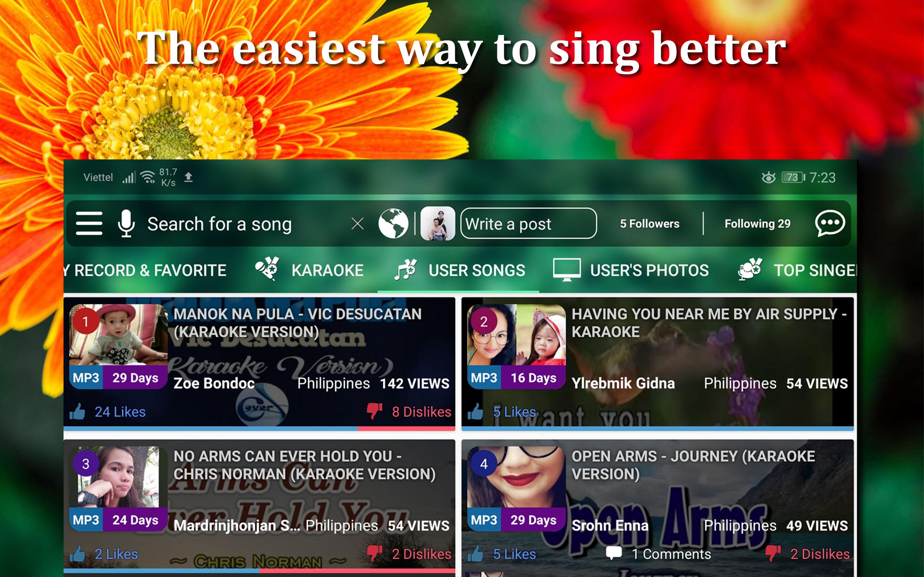This screenshot has width=924, height=577.
Task: Select the User Songs tab
Action: click(x=460, y=270)
